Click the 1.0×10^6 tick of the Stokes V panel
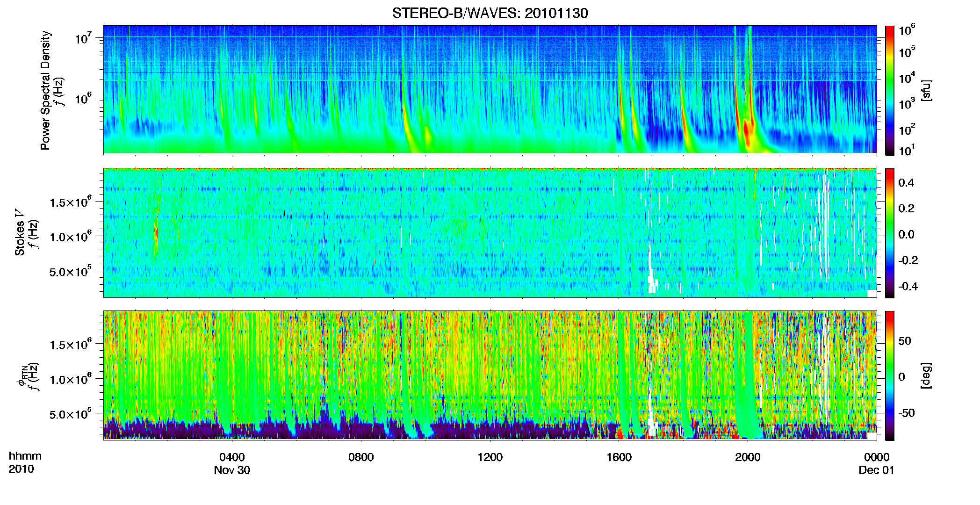 (x=71, y=237)
